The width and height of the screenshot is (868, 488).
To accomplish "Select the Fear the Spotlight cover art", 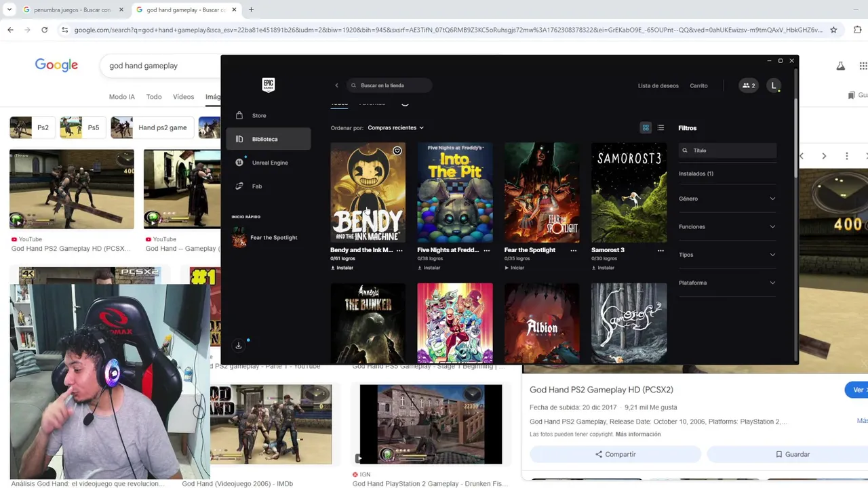I will point(542,192).
